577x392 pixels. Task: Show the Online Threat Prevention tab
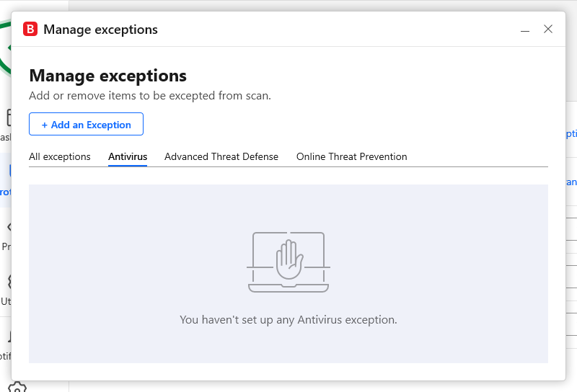click(352, 156)
